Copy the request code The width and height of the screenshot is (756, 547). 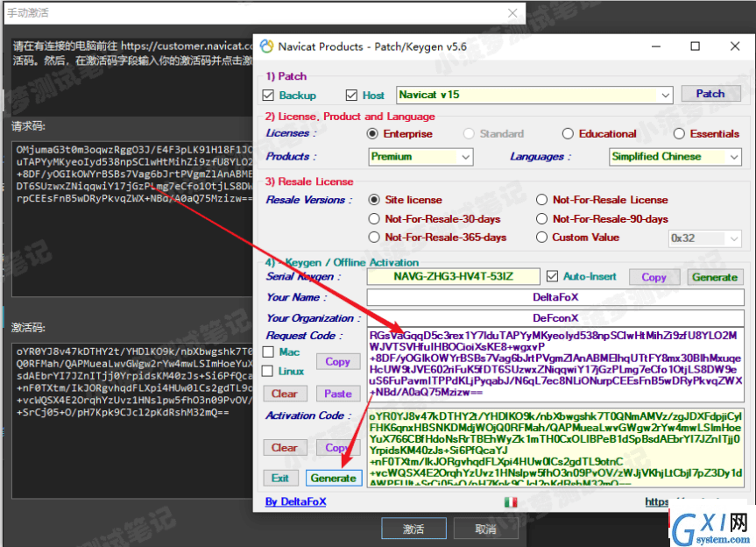pyautogui.click(x=337, y=361)
